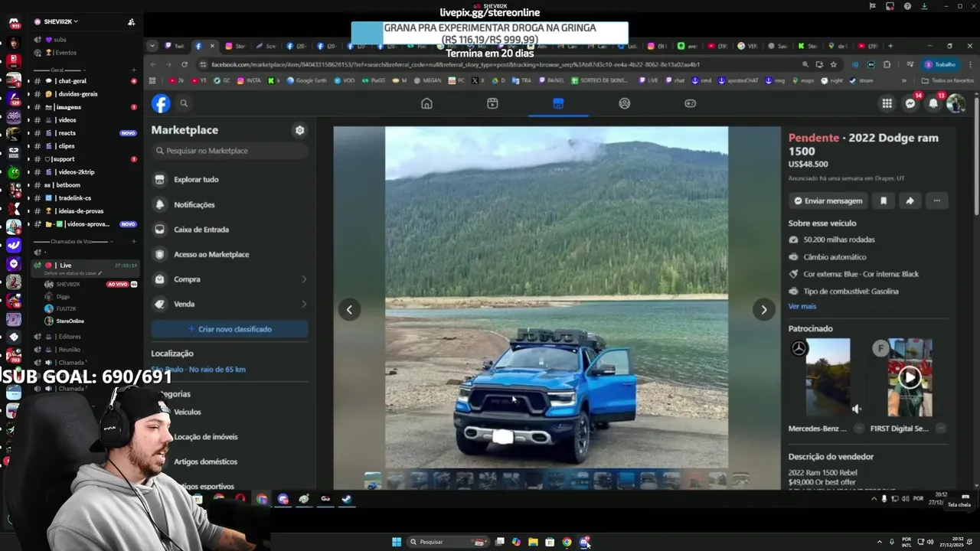Open Caixa de Entrada in Marketplace sidebar

(x=230, y=229)
